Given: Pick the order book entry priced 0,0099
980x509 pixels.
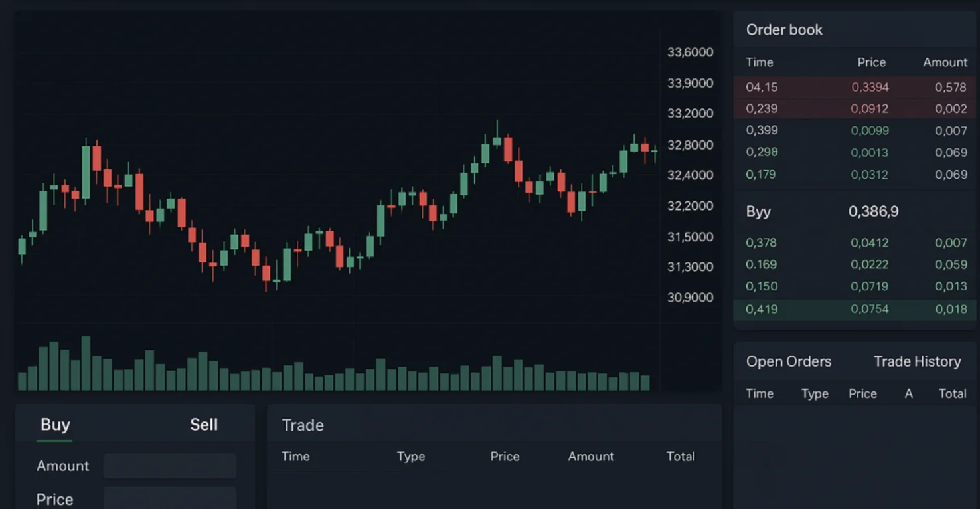Looking at the screenshot, I should 855,130.
